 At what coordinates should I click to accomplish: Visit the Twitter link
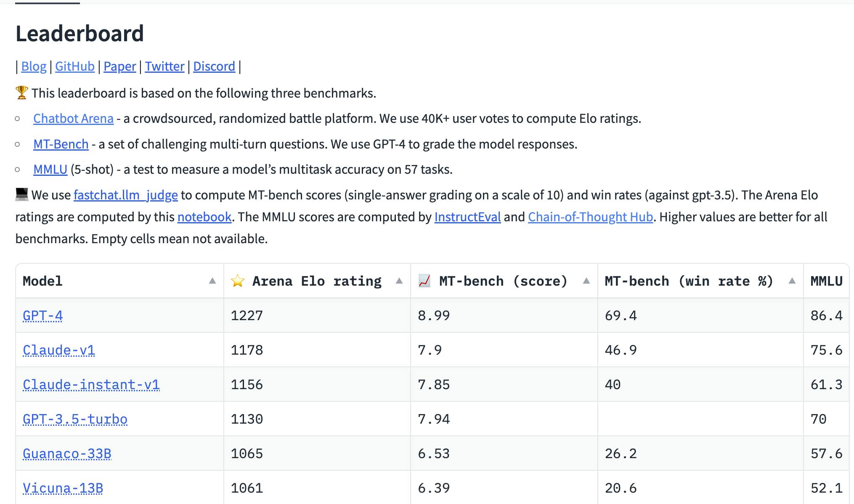pos(164,66)
